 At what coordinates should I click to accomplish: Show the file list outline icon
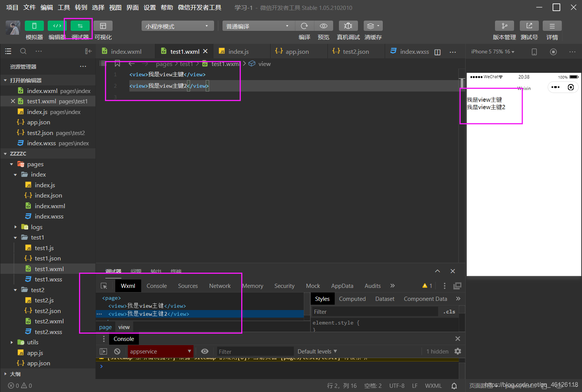8,51
